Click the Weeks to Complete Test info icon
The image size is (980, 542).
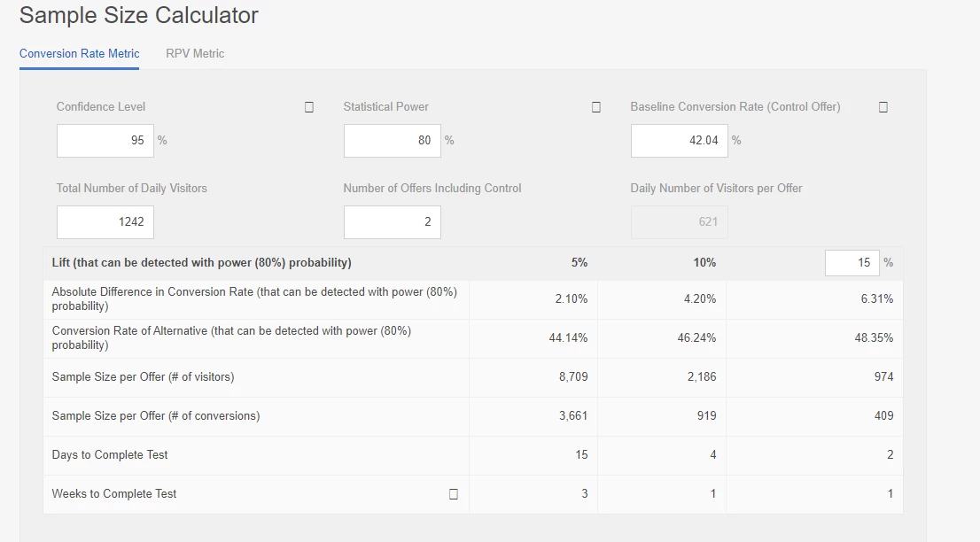[x=454, y=494]
